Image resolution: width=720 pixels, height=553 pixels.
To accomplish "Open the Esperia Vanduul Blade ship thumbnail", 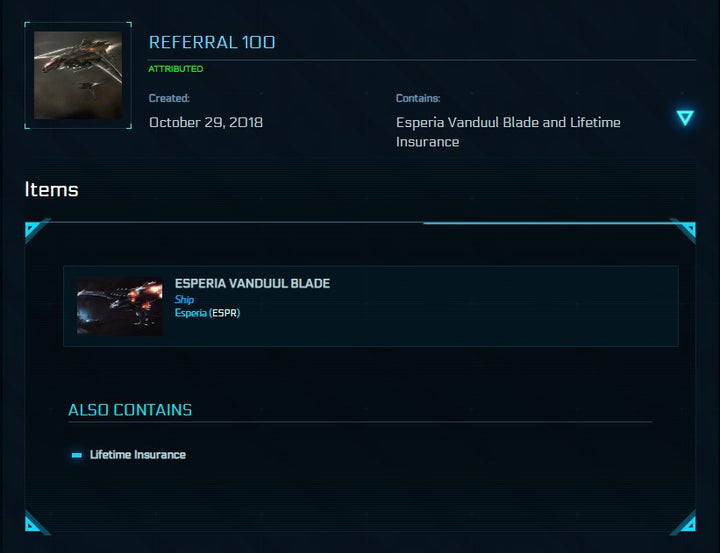I will coord(120,306).
